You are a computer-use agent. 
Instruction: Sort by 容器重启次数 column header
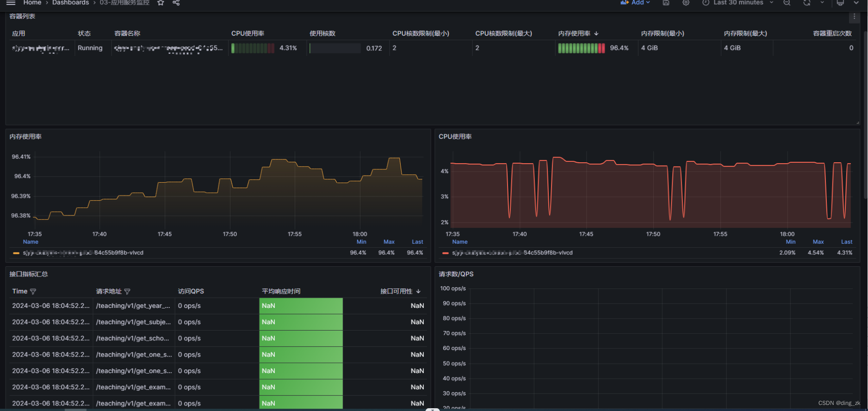coord(832,33)
